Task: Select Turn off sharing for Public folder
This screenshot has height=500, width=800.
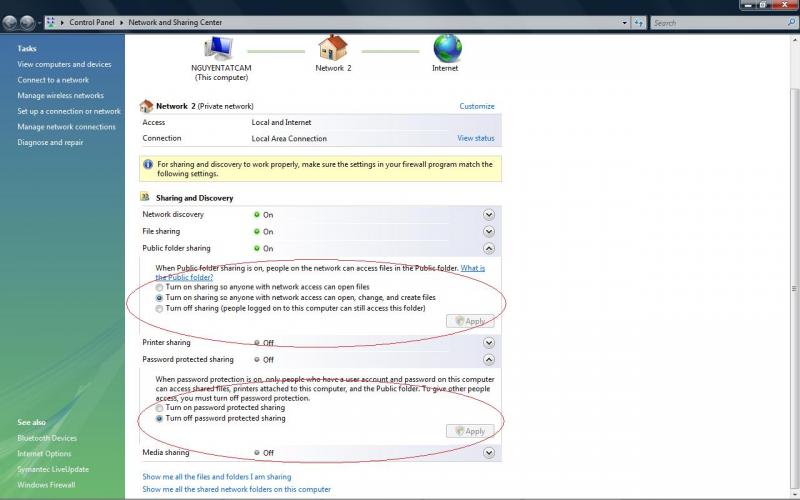Action: 159,309
